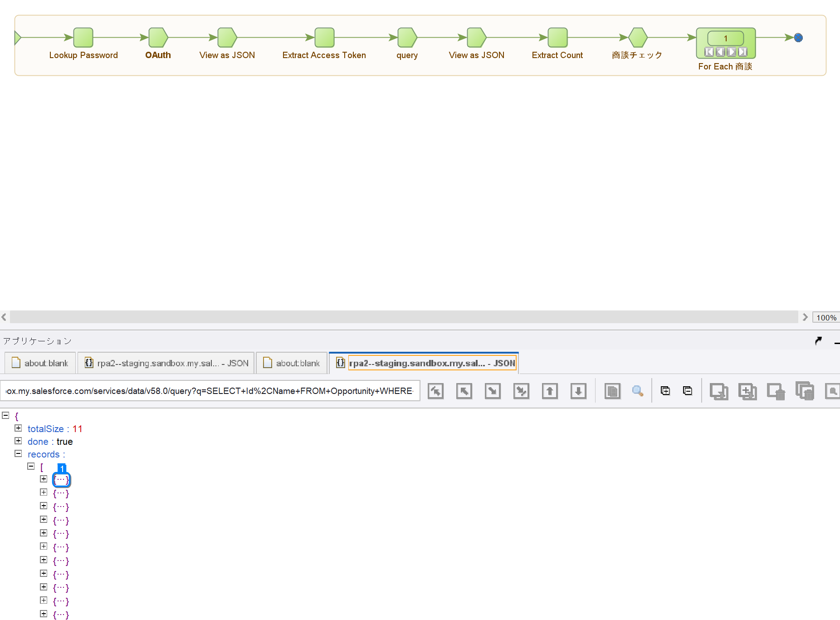Click the double up-left arrow toolbar icon
The height and width of the screenshot is (620, 840).
tap(435, 391)
